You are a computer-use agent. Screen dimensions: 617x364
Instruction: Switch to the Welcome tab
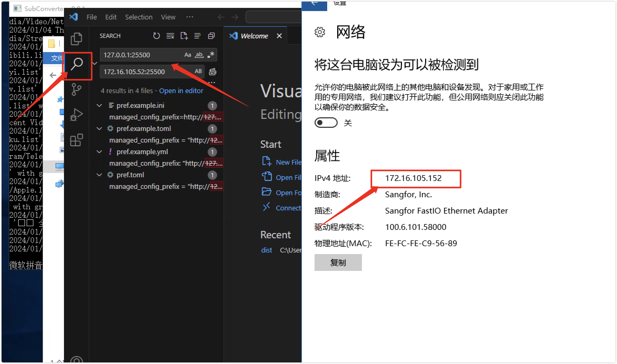[x=254, y=36]
